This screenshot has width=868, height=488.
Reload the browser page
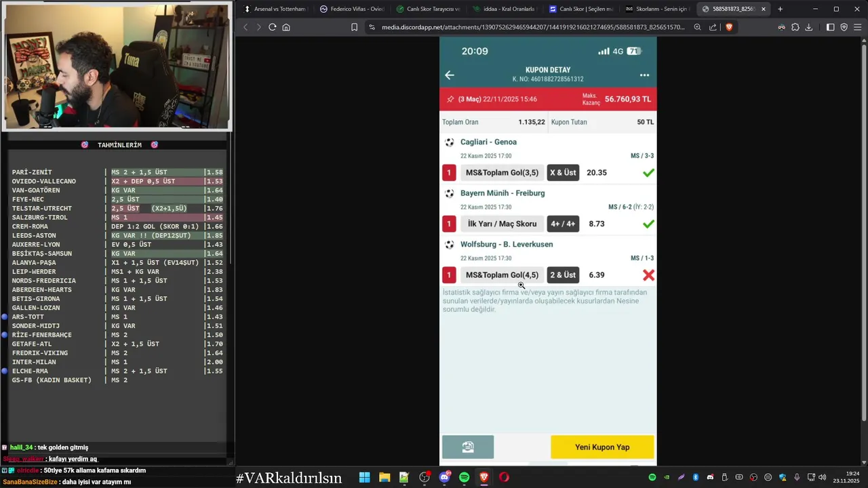point(272,27)
